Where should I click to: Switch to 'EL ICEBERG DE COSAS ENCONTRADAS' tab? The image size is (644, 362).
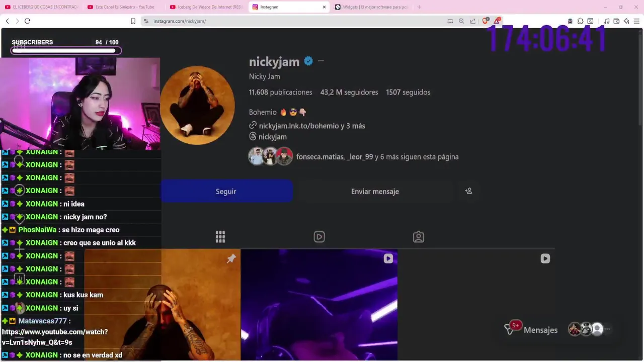pos(42,7)
